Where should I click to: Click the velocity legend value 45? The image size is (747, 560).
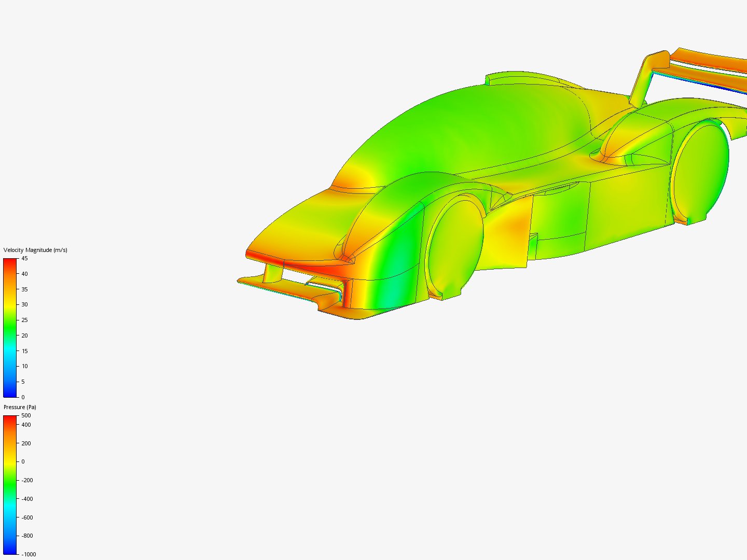pos(24,258)
